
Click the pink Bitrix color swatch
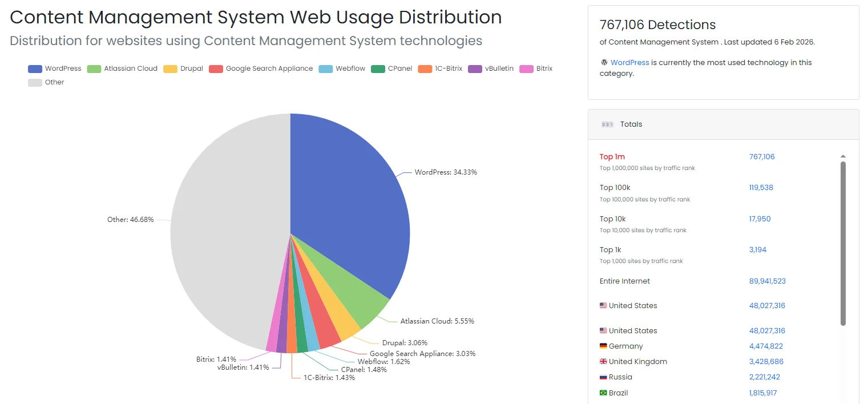(527, 68)
